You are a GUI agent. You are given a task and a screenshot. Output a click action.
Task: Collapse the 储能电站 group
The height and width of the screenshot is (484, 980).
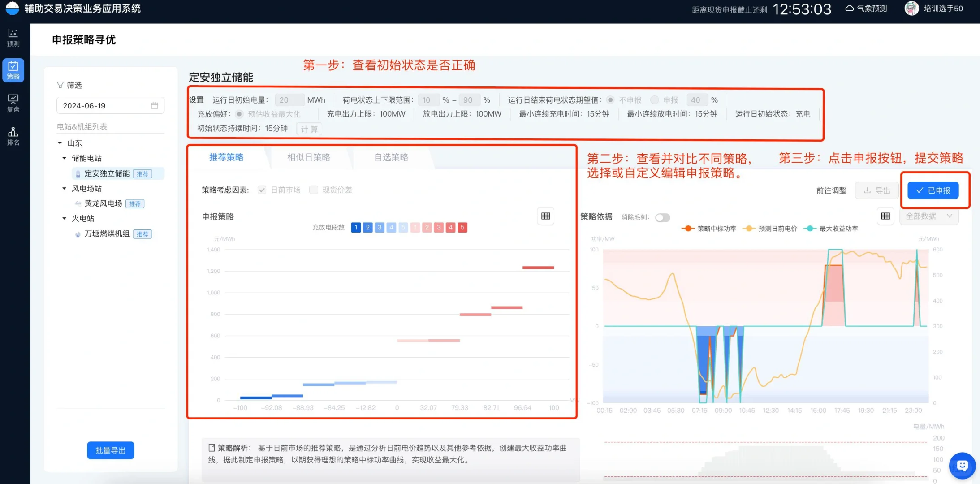64,158
